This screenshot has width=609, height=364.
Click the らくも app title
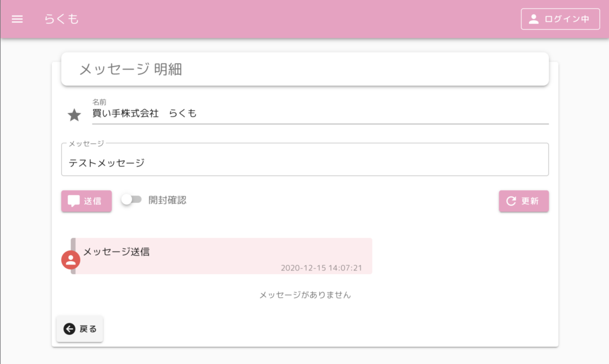[x=61, y=18]
